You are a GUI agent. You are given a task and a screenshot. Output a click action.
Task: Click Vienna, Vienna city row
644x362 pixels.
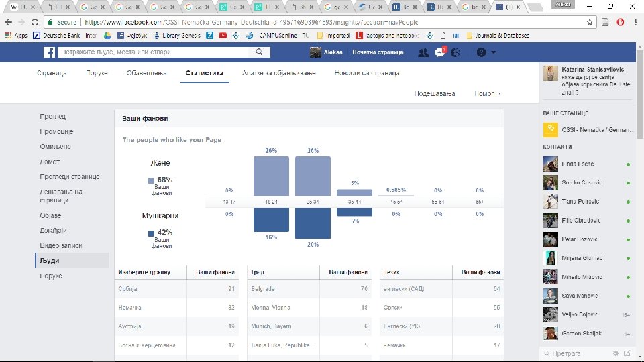(x=309, y=308)
